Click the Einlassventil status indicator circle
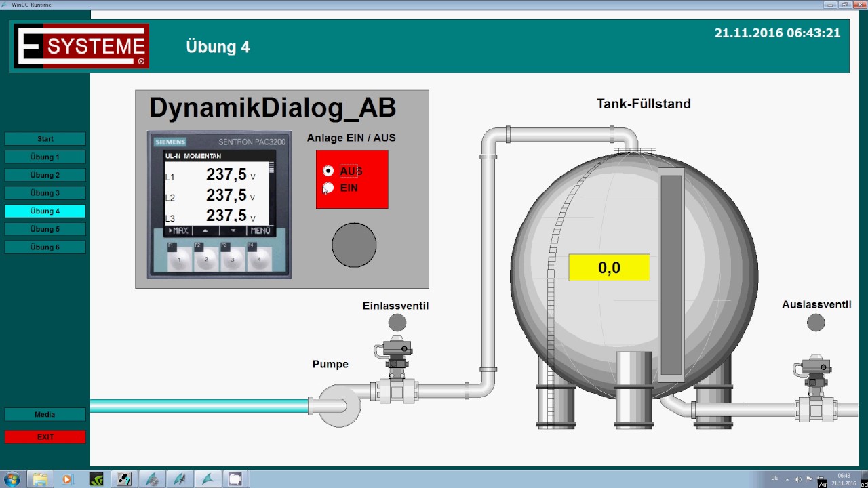Viewport: 868px width, 488px height. click(397, 323)
